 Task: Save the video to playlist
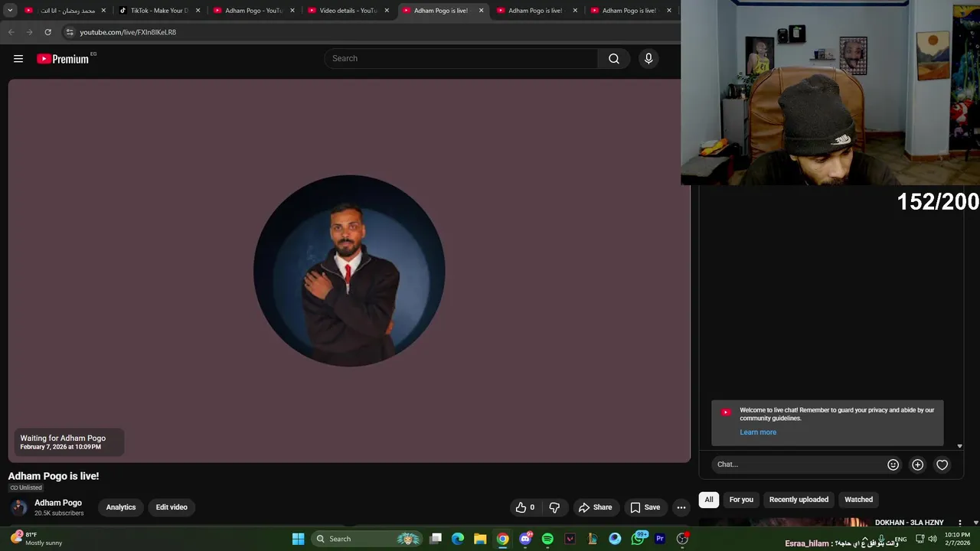click(645, 507)
